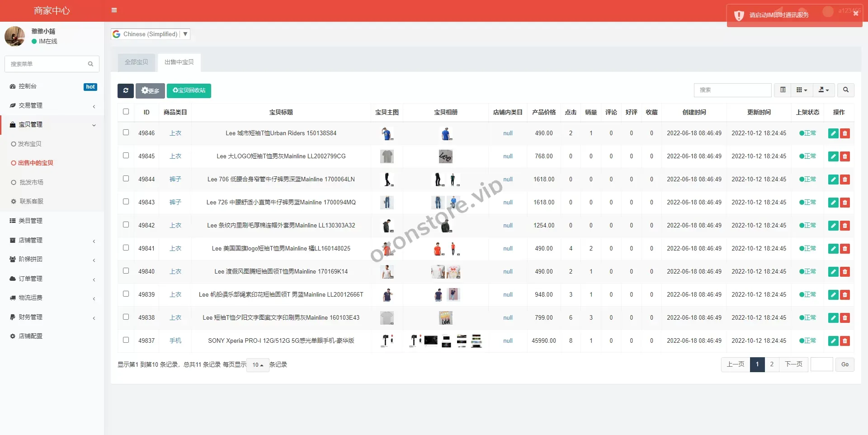The image size is (868, 435).
Task: Click red delete icon for item 49837
Action: click(x=844, y=341)
